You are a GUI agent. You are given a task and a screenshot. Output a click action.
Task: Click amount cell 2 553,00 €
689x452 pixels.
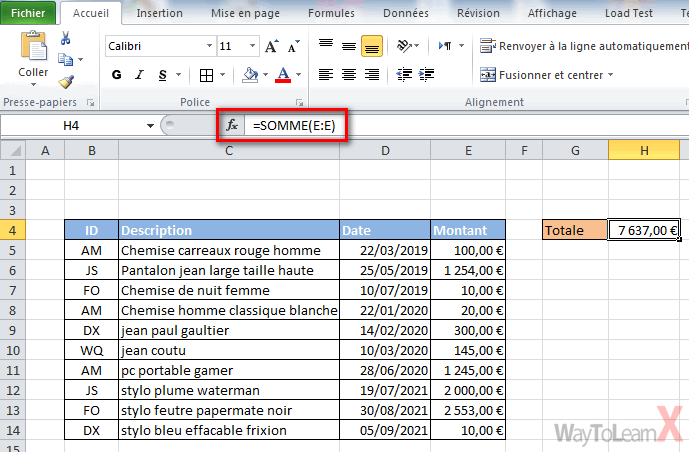(468, 410)
